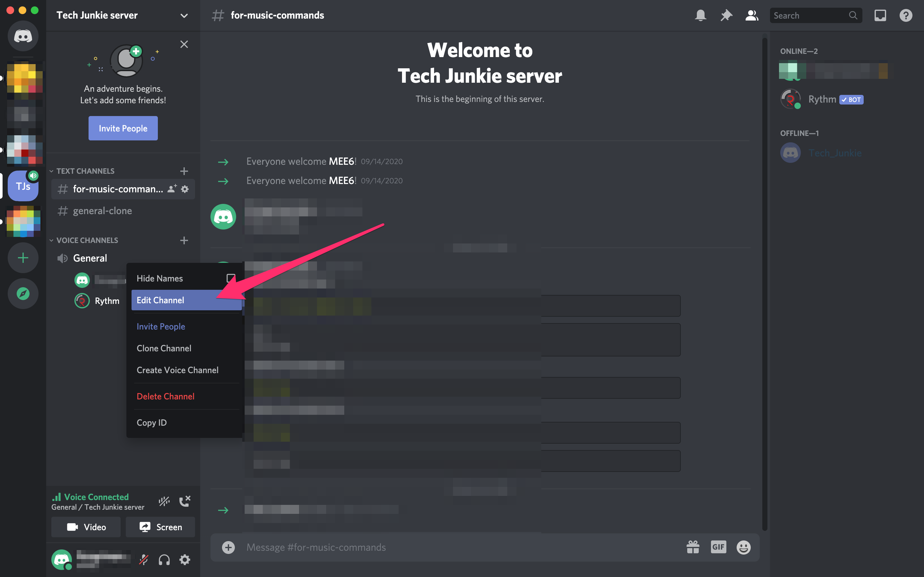The height and width of the screenshot is (577, 924).
Task: Click the Hide Names checkbox option
Action: [x=232, y=278]
